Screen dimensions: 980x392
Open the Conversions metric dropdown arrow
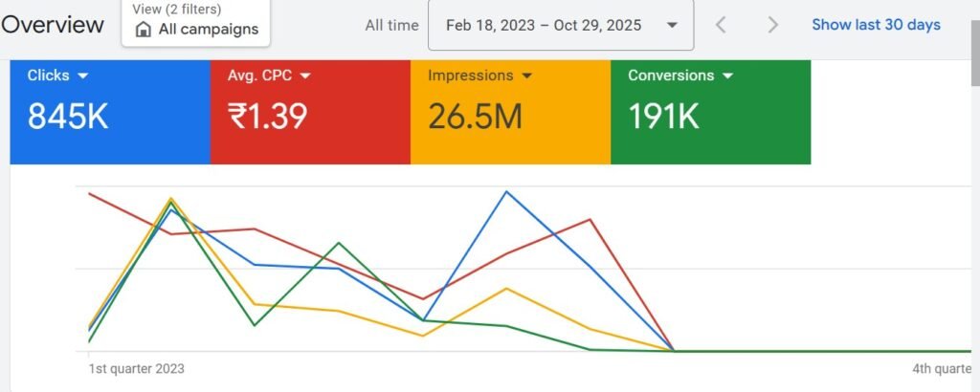point(728,76)
